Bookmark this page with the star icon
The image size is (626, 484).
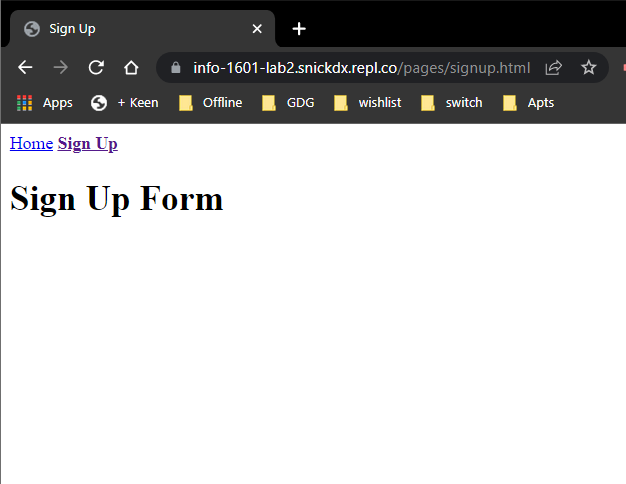pos(588,67)
